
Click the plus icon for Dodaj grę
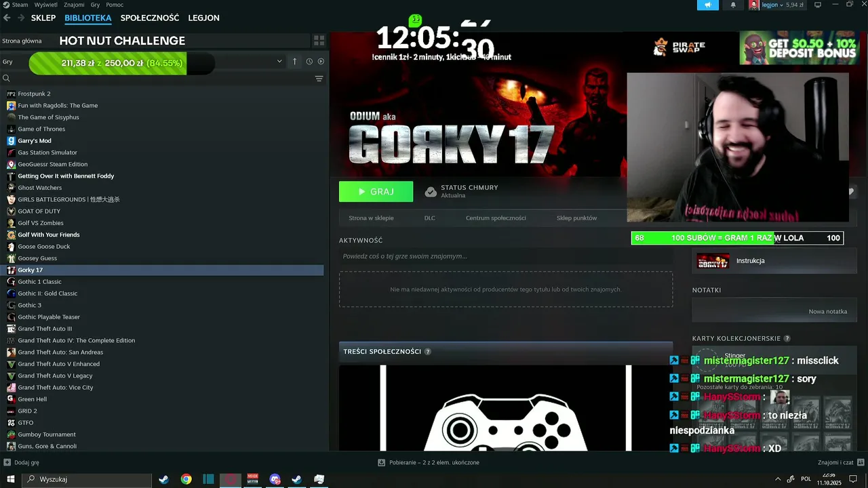click(x=7, y=462)
